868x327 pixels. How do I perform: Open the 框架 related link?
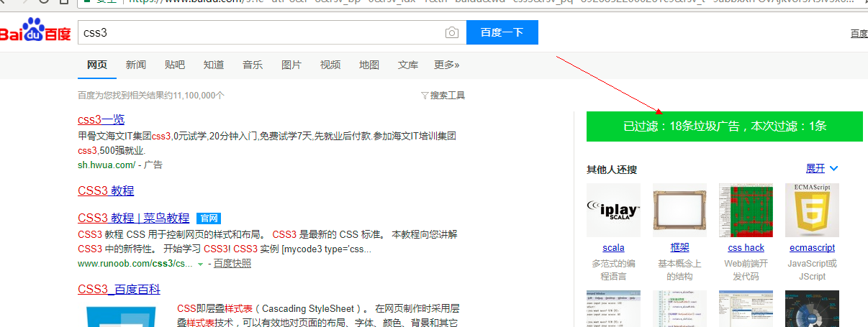[x=680, y=247]
